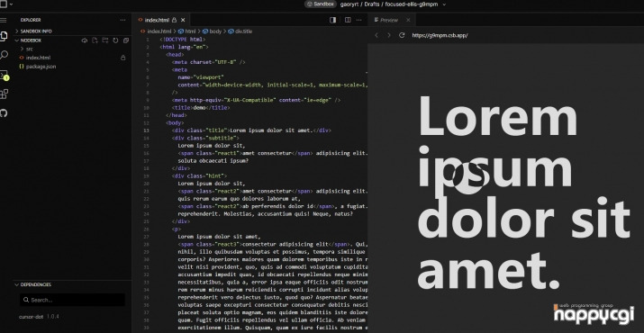Open the Search sidebar panel
The height and width of the screenshot is (333, 644).
(4, 55)
